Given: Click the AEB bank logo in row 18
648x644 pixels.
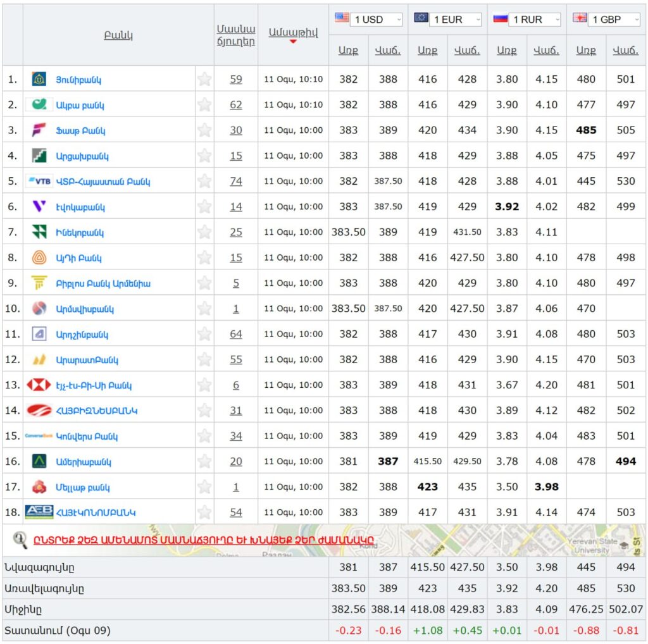Looking at the screenshot, I should (39, 512).
